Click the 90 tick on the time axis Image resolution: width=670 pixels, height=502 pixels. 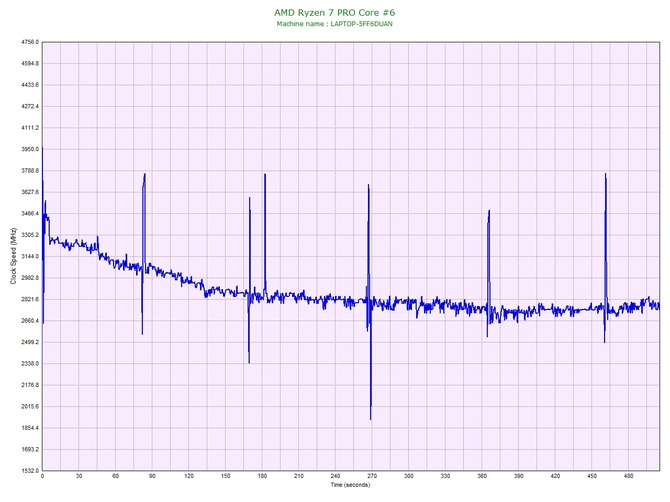tap(152, 476)
